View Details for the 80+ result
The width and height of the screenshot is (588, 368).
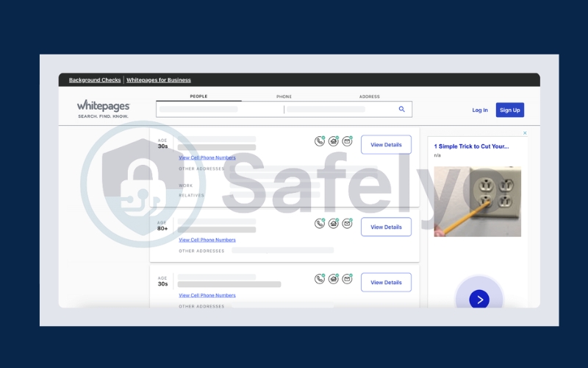click(387, 227)
